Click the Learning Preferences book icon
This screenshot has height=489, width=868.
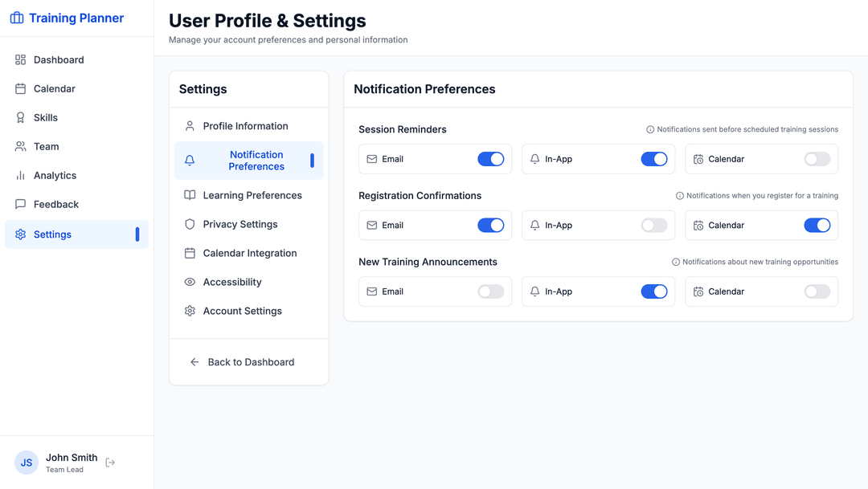[190, 195]
